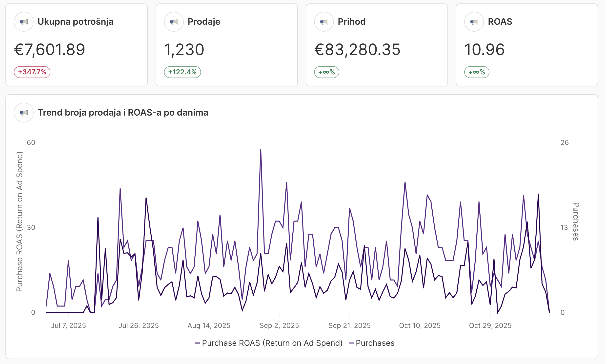The width and height of the screenshot is (606, 364).
Task: Toggle Purchases series in legend
Action: (372, 343)
